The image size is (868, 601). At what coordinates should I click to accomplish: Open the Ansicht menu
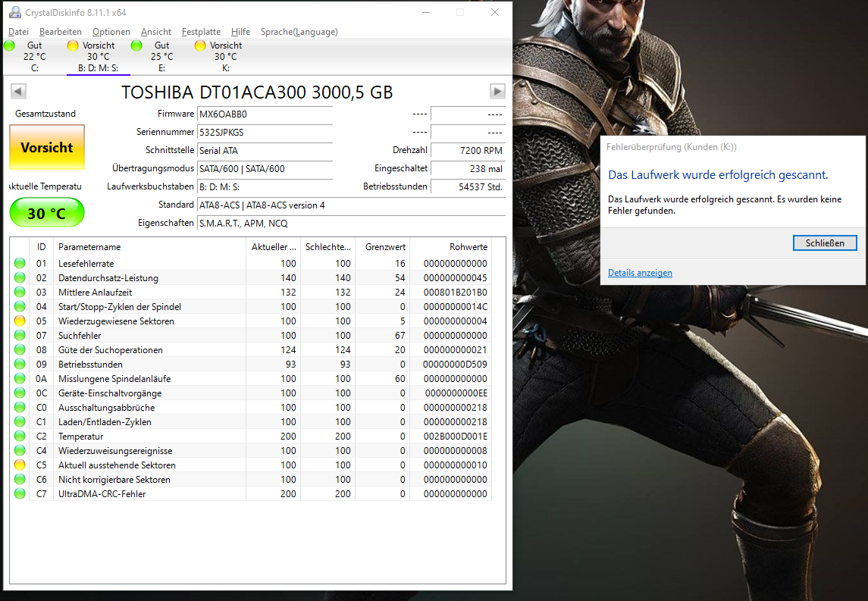click(156, 32)
